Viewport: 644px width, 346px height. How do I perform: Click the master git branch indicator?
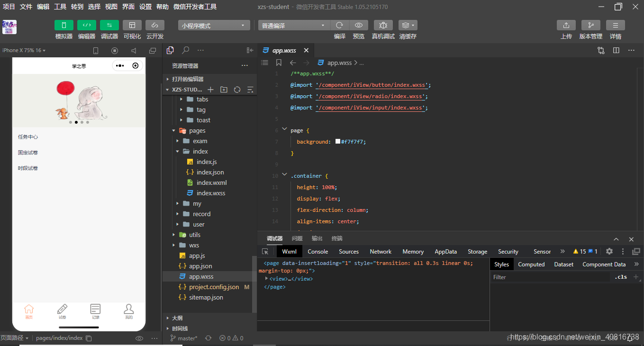pyautogui.click(x=184, y=338)
